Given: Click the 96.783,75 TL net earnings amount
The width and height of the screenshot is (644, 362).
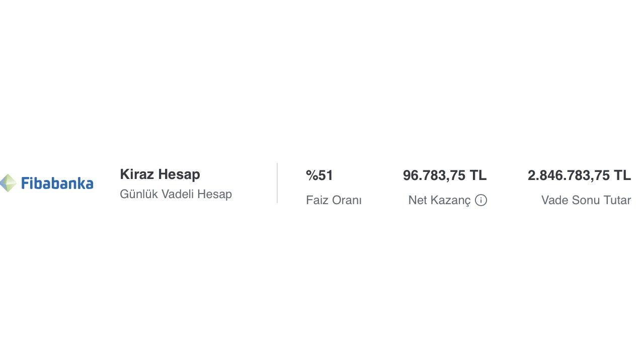Looking at the screenshot, I should [445, 175].
